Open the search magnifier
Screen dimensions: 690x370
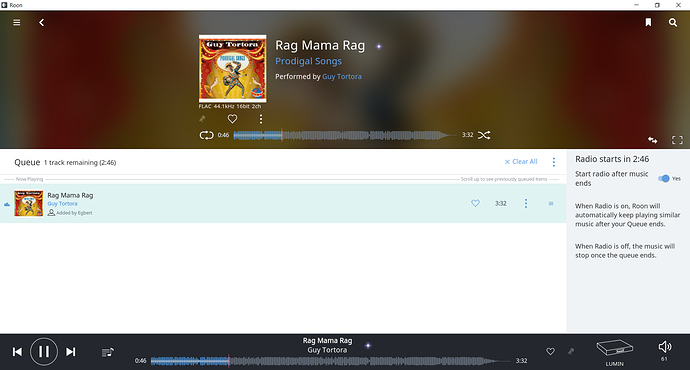tap(673, 22)
